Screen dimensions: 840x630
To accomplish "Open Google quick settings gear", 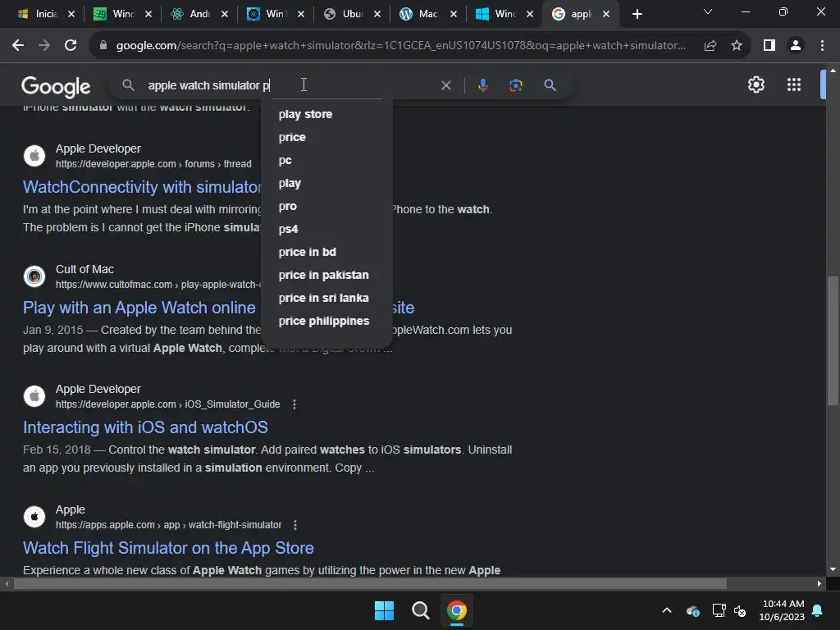I will (x=756, y=84).
